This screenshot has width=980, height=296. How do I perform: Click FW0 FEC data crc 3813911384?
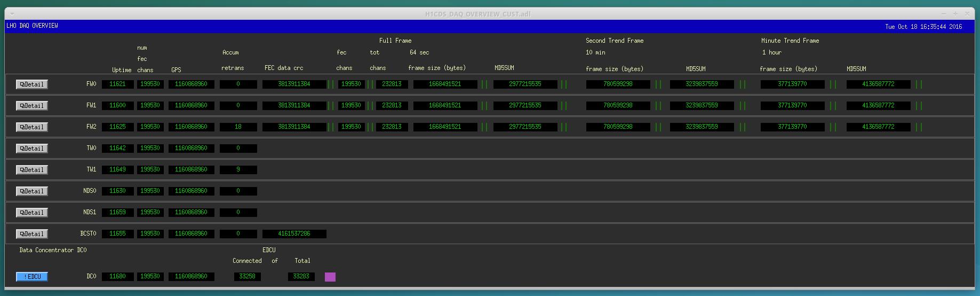pyautogui.click(x=294, y=84)
